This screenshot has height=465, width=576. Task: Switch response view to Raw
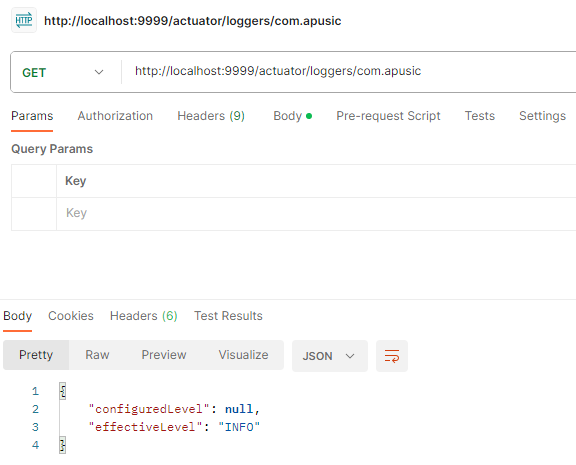click(97, 355)
